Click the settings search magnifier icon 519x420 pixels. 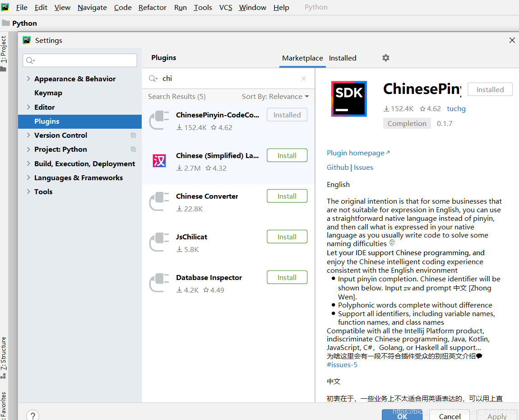30,60
